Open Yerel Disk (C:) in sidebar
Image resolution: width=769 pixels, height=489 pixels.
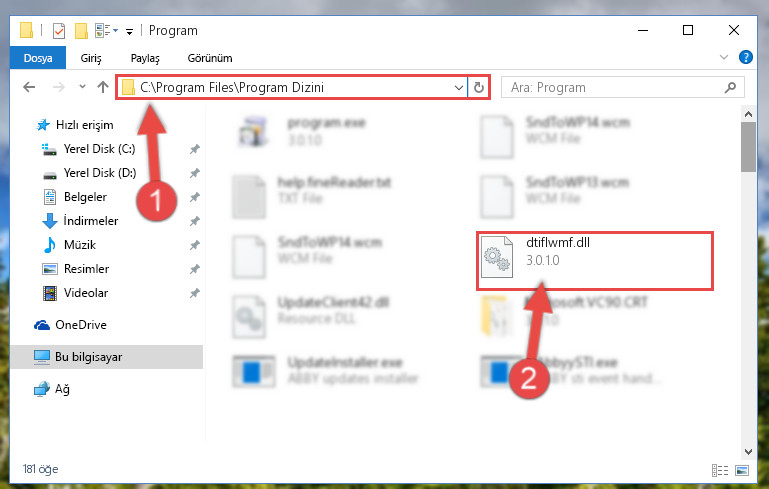(100, 149)
